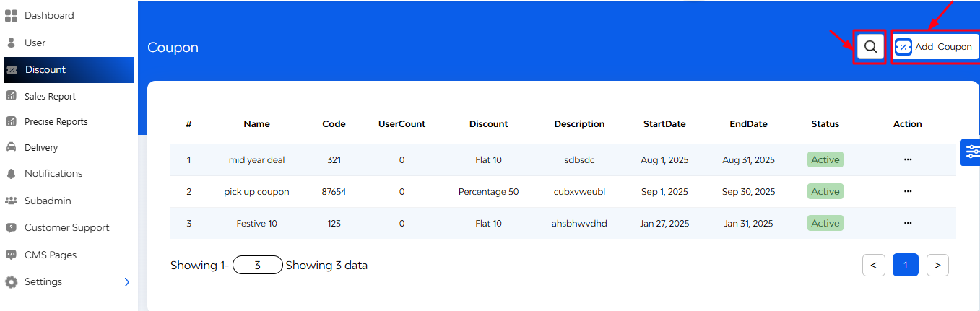Click the Active status of Festive 10
The image size is (980, 311).
825,223
